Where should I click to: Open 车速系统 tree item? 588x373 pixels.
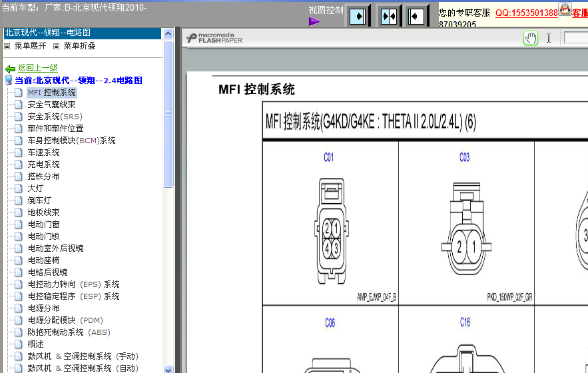point(43,153)
